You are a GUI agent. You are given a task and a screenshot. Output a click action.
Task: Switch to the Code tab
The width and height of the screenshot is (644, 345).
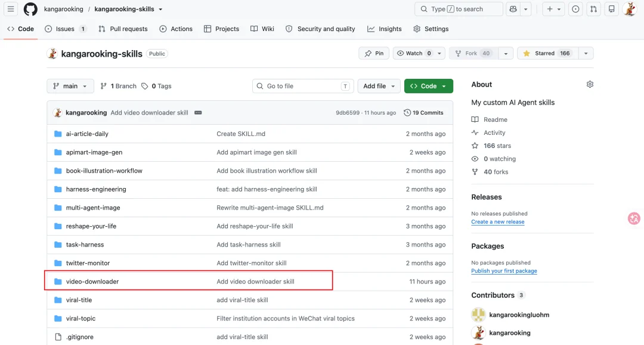click(20, 29)
